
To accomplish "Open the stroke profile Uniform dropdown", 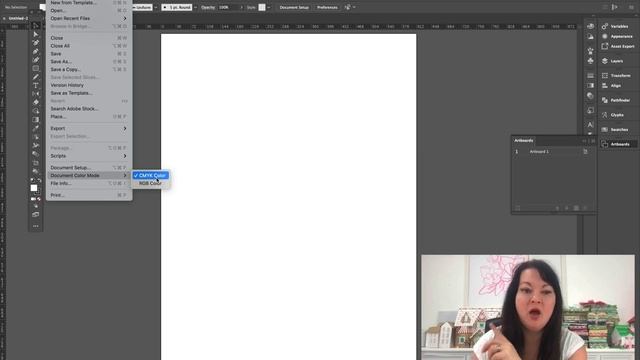I will point(156,7).
